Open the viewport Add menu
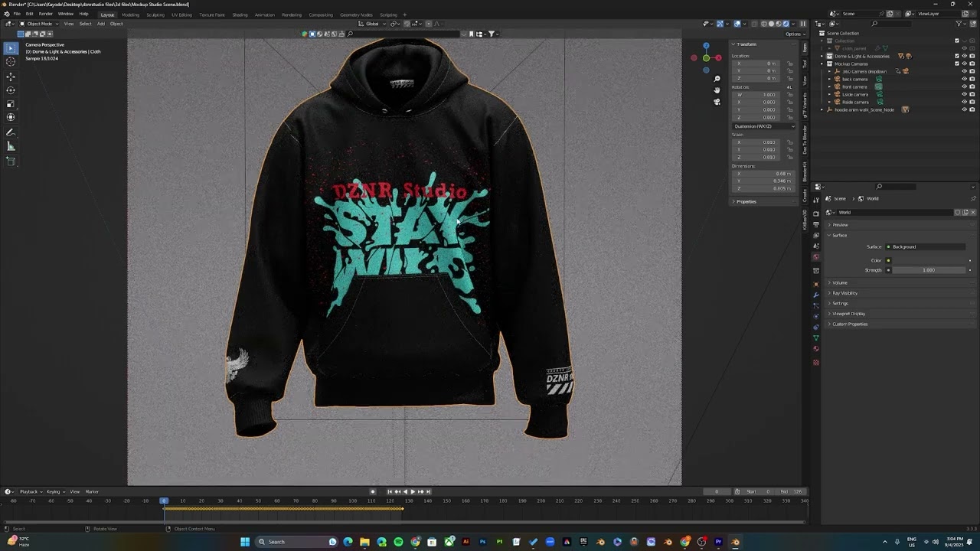 click(100, 24)
